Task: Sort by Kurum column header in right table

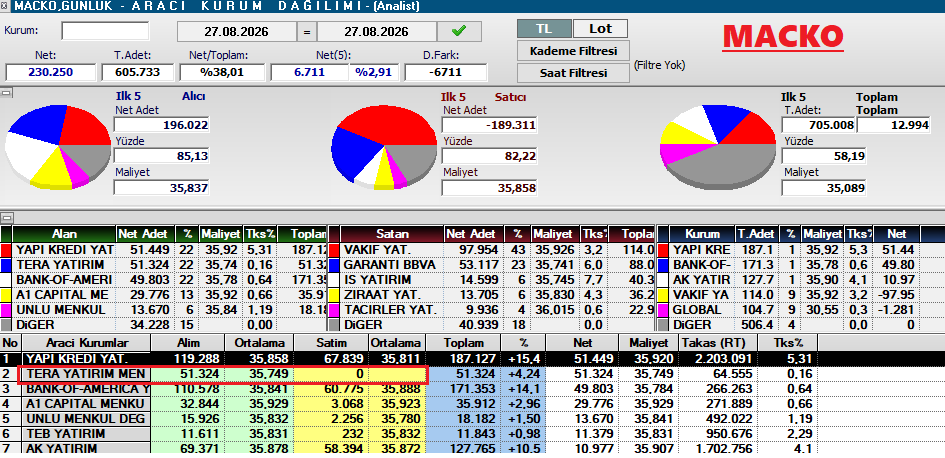Action: point(702,234)
